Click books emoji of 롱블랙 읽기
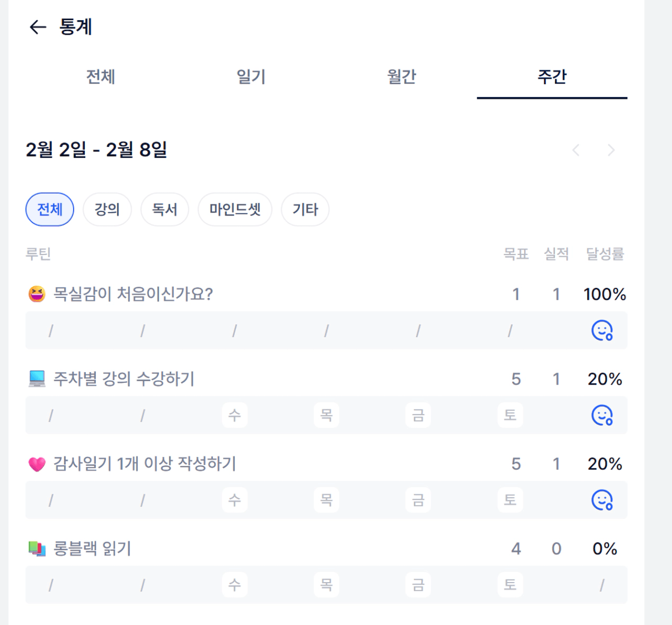Viewport: 672px width, 625px height. (37, 549)
